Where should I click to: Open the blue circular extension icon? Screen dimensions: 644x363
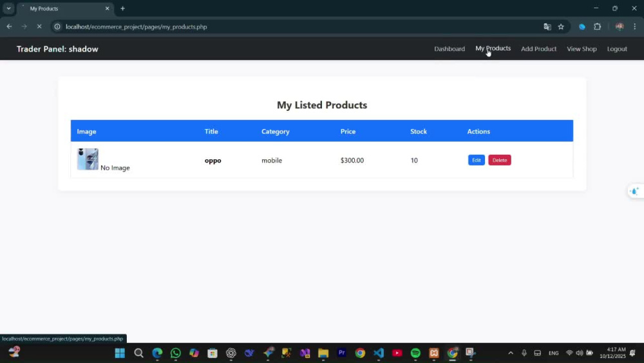582,26
